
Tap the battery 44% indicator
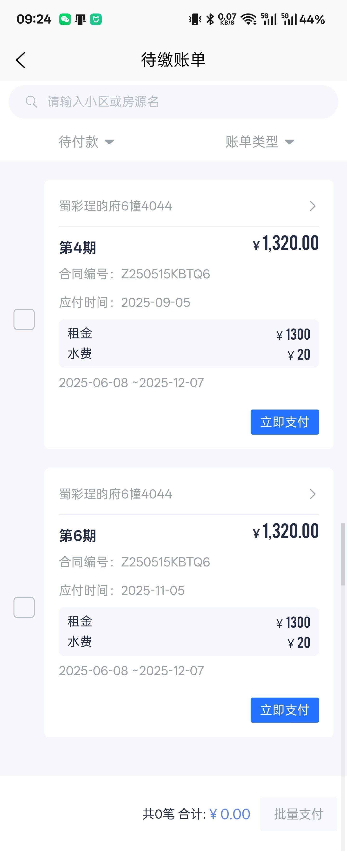[x=312, y=20]
